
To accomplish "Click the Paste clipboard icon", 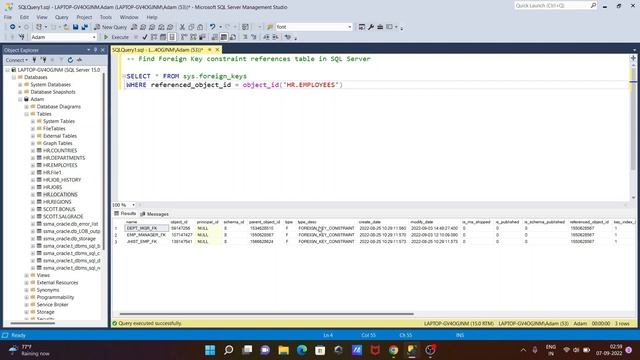I will [x=200, y=27].
